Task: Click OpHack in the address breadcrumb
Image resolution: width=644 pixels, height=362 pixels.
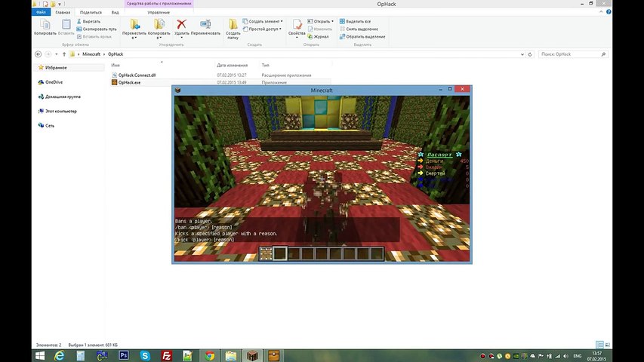Action: pos(116,54)
